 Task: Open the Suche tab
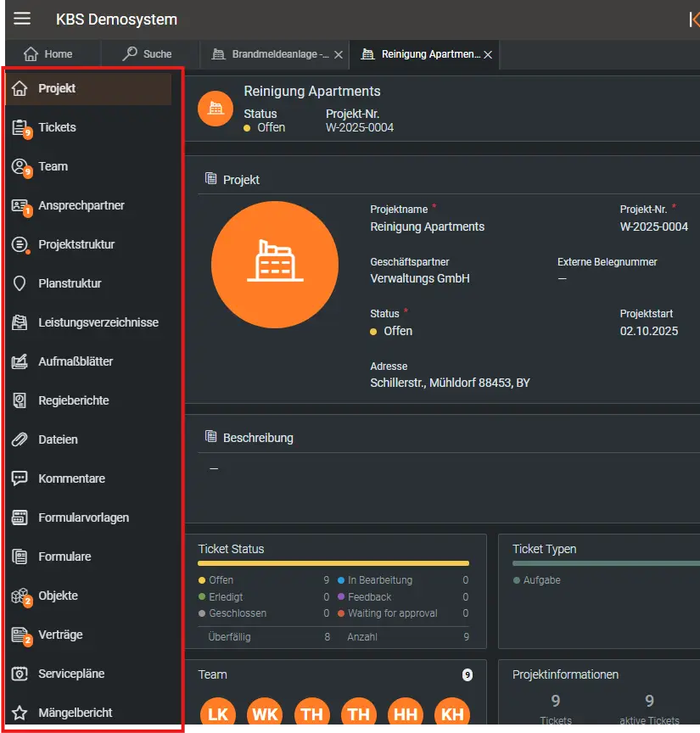(148, 54)
